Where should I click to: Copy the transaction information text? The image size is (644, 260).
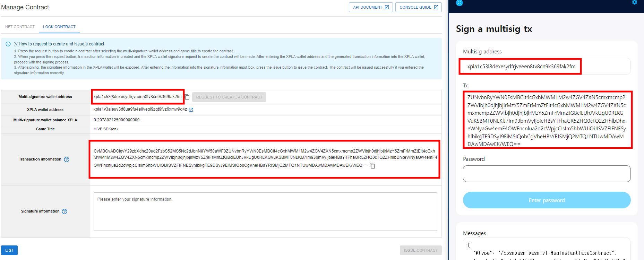tap(372, 166)
